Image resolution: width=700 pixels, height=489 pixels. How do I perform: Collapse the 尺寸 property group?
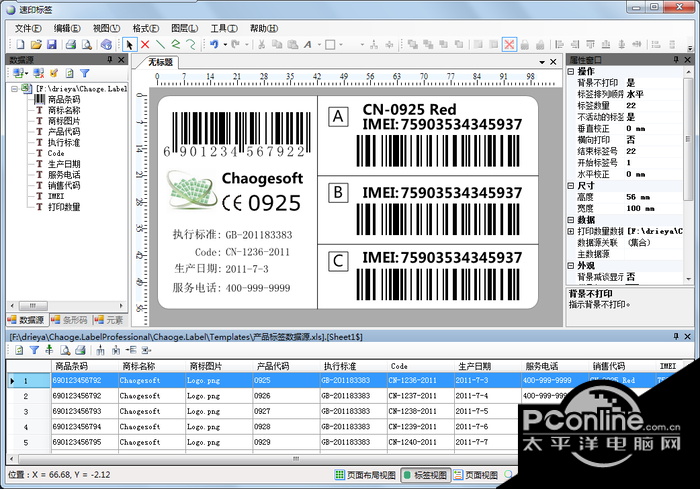[571, 185]
